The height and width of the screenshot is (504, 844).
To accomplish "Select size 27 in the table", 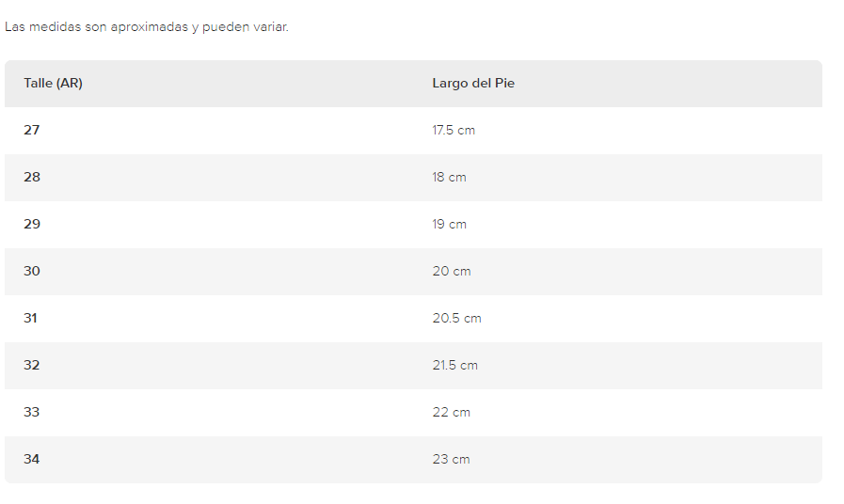I will (x=32, y=130).
